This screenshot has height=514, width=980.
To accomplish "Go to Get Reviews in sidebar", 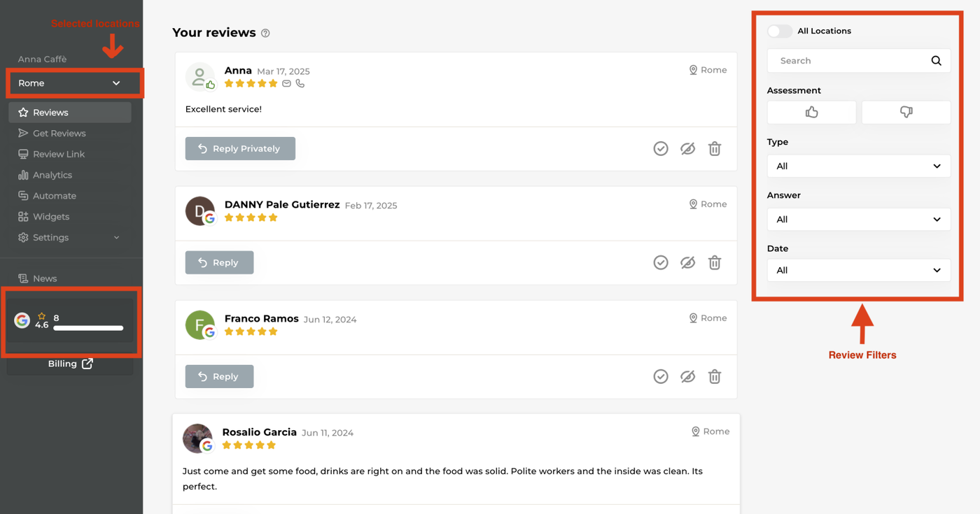I will tap(59, 133).
